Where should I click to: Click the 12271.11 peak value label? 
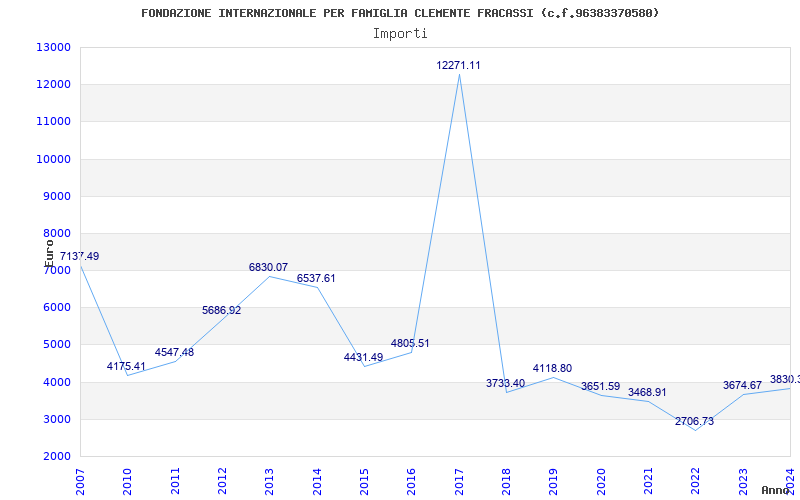(x=458, y=65)
